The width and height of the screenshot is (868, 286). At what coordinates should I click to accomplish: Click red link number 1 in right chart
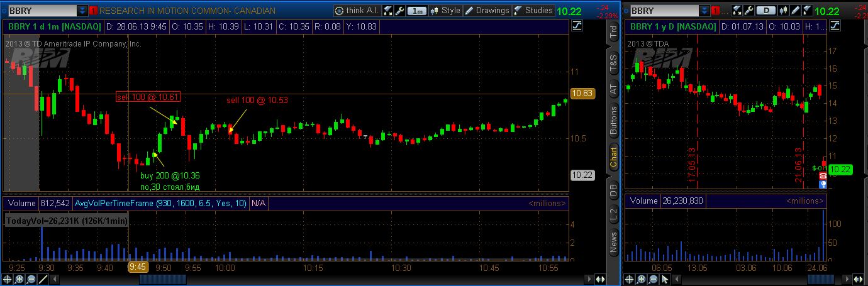715,11
